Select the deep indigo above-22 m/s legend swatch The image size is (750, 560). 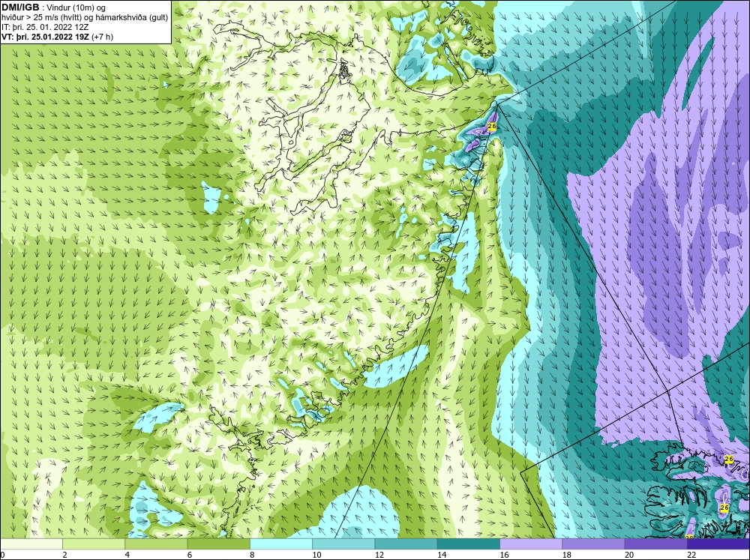pos(718,544)
